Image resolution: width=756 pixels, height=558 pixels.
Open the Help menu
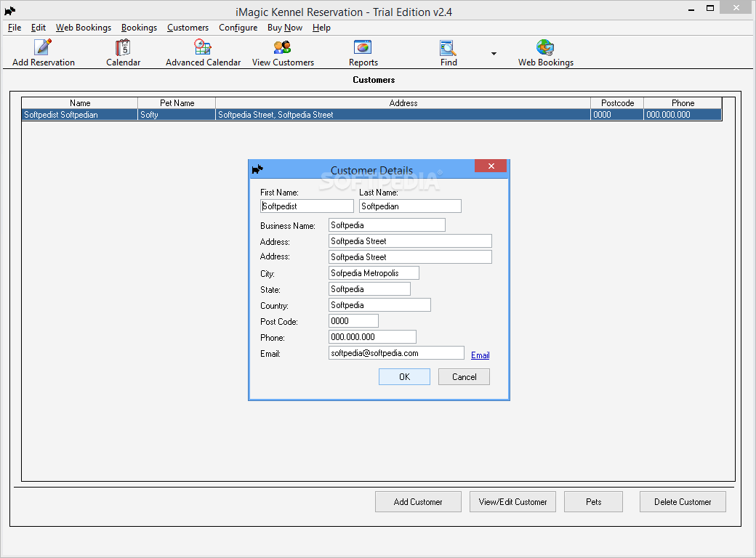coord(321,28)
